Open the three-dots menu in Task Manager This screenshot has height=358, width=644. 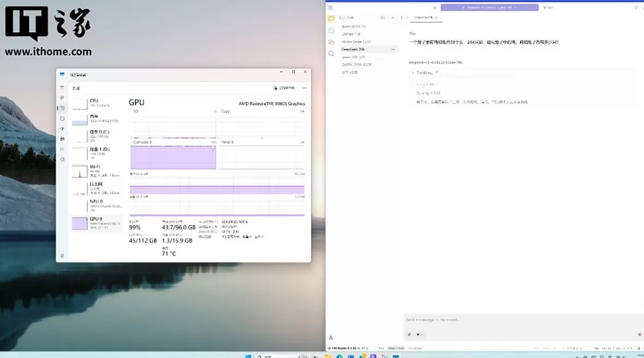(305, 88)
